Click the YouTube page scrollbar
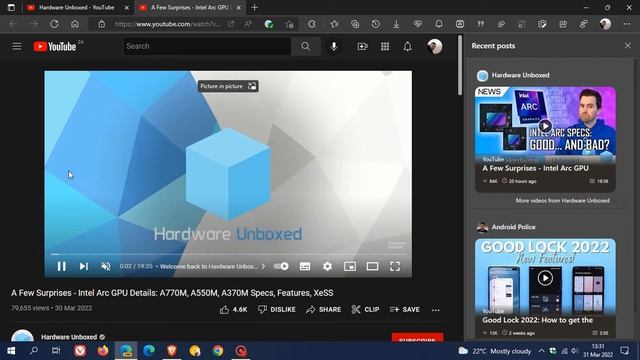 coord(460,65)
